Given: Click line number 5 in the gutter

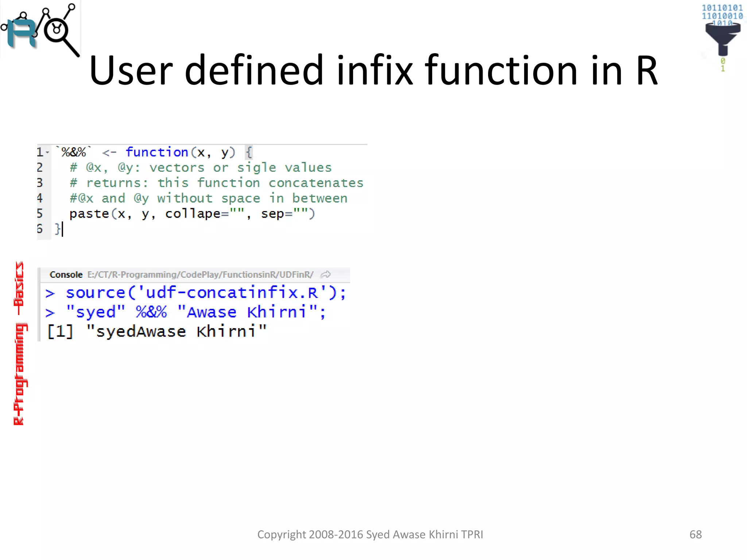Looking at the screenshot, I should coord(40,213).
